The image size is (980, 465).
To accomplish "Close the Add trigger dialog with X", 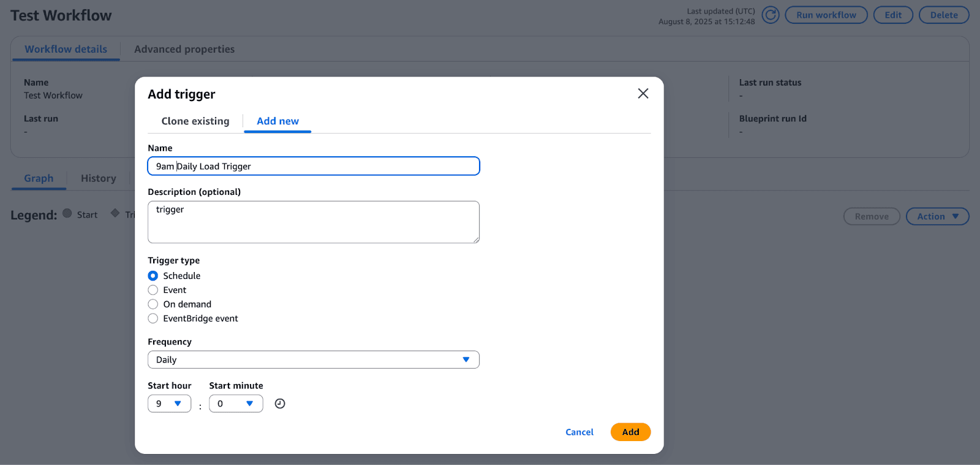I will [x=643, y=94].
